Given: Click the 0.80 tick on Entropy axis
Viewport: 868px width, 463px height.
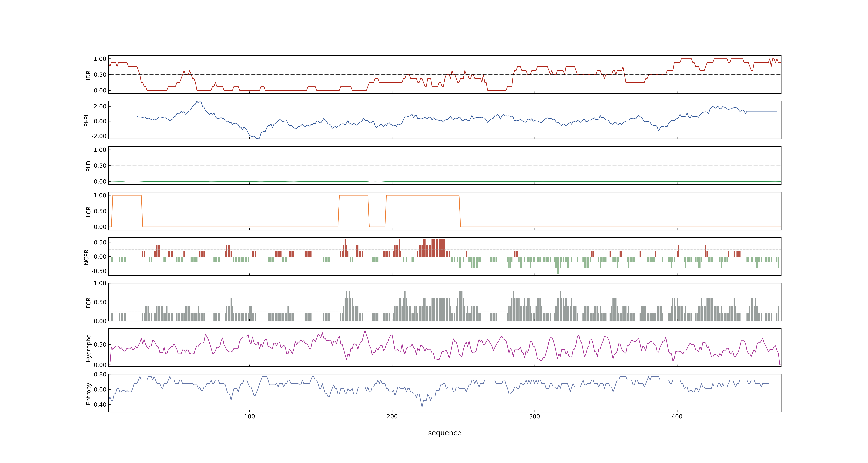Looking at the screenshot, I should coord(100,374).
